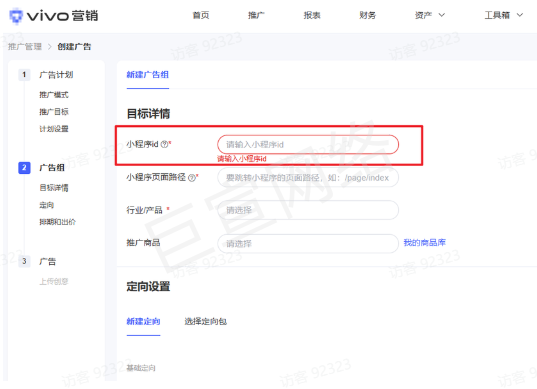
Task: Open the 我的商品库 link
Action: [x=424, y=243]
